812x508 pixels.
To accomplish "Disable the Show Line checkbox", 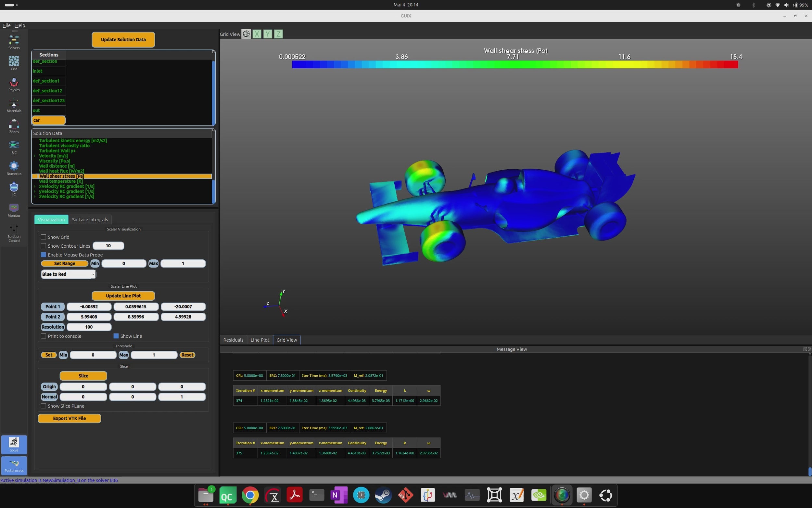I will coord(116,336).
